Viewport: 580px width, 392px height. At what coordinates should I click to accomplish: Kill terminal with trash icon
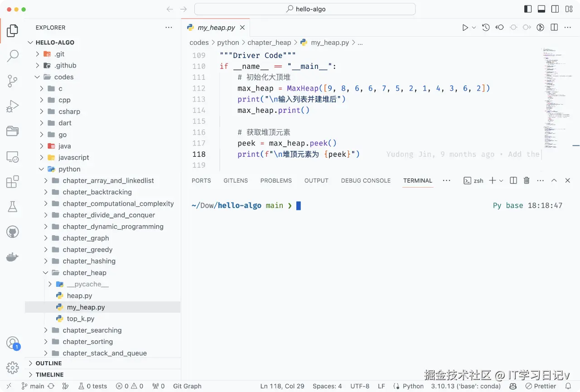pyautogui.click(x=527, y=180)
